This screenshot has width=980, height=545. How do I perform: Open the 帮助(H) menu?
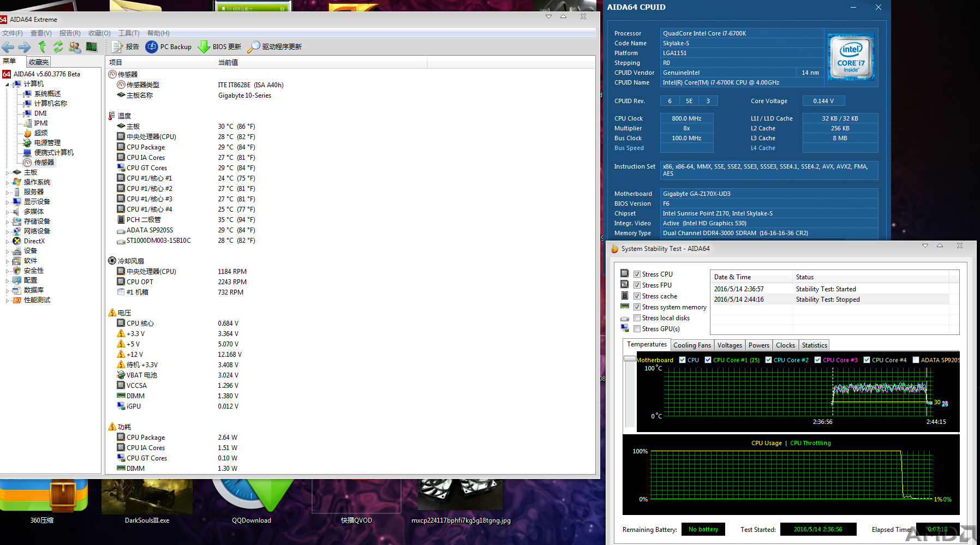point(158,33)
